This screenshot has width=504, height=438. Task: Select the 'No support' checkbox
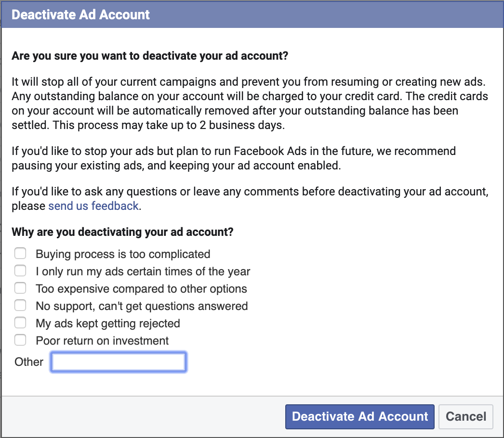pyautogui.click(x=20, y=305)
